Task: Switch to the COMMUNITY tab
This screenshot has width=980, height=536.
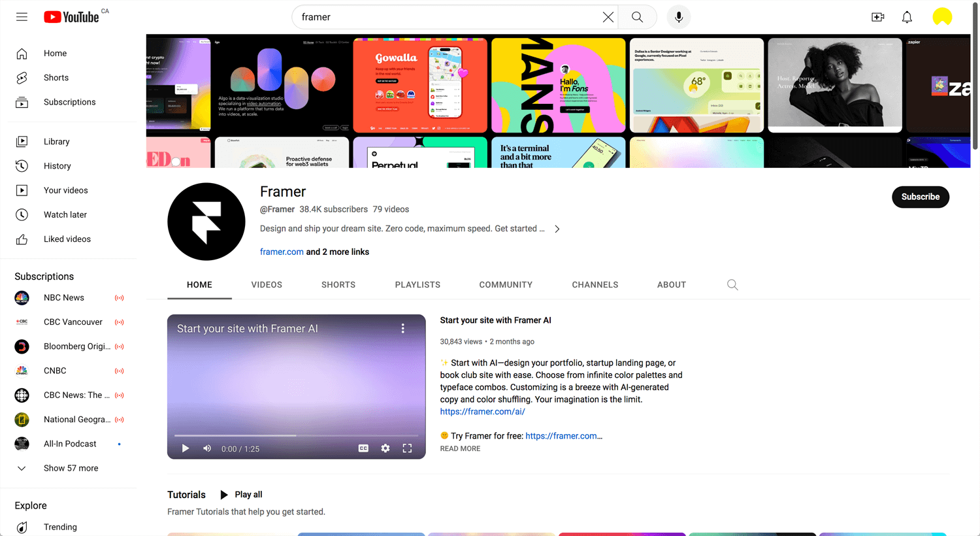Action: 506,285
